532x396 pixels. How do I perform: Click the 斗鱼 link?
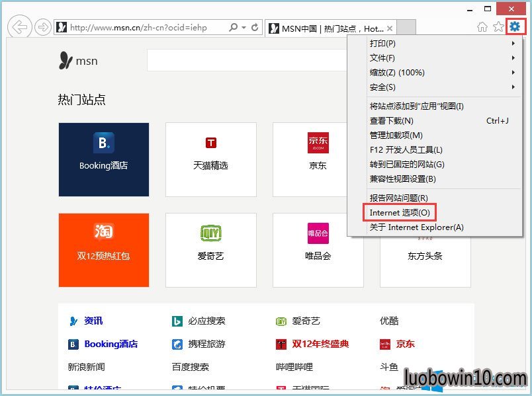coord(389,367)
